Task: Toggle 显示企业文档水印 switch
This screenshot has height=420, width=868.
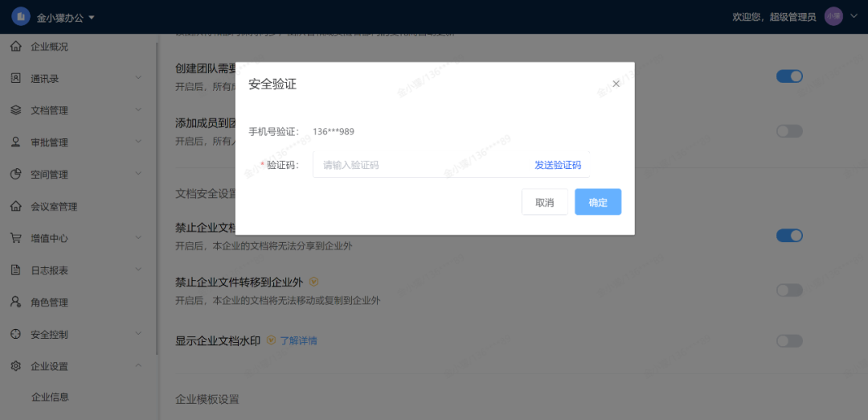Action: coord(789,341)
